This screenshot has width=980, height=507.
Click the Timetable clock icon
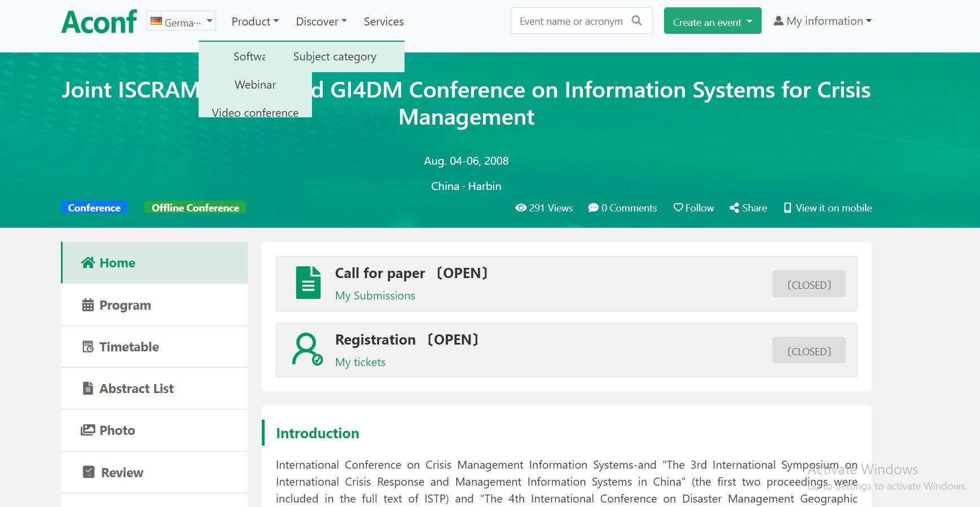[88, 347]
